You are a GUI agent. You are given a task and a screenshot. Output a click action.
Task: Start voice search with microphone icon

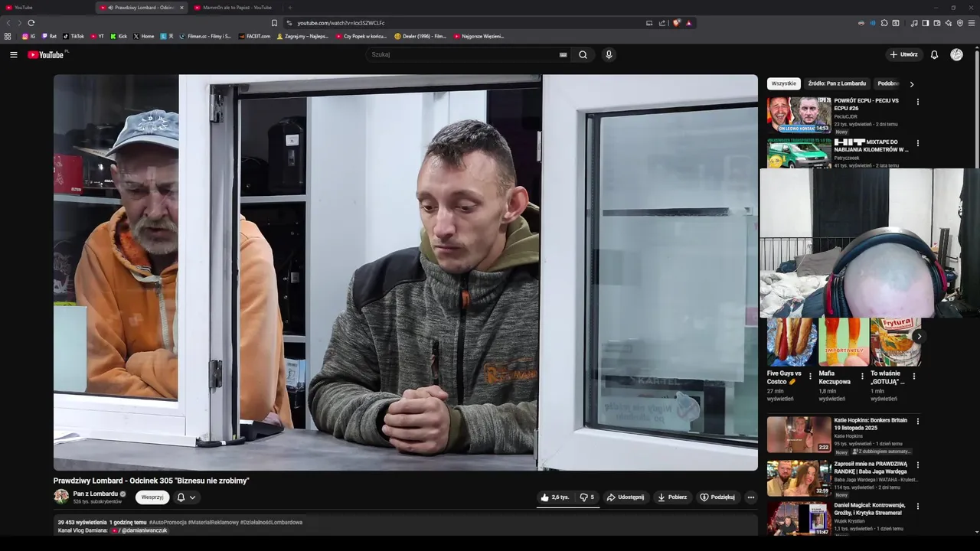[x=609, y=54]
